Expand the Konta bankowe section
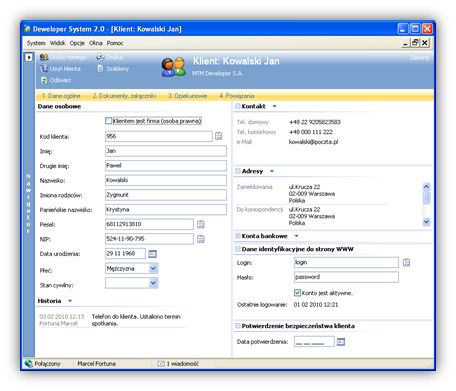456x391 pixels. pyautogui.click(x=238, y=236)
